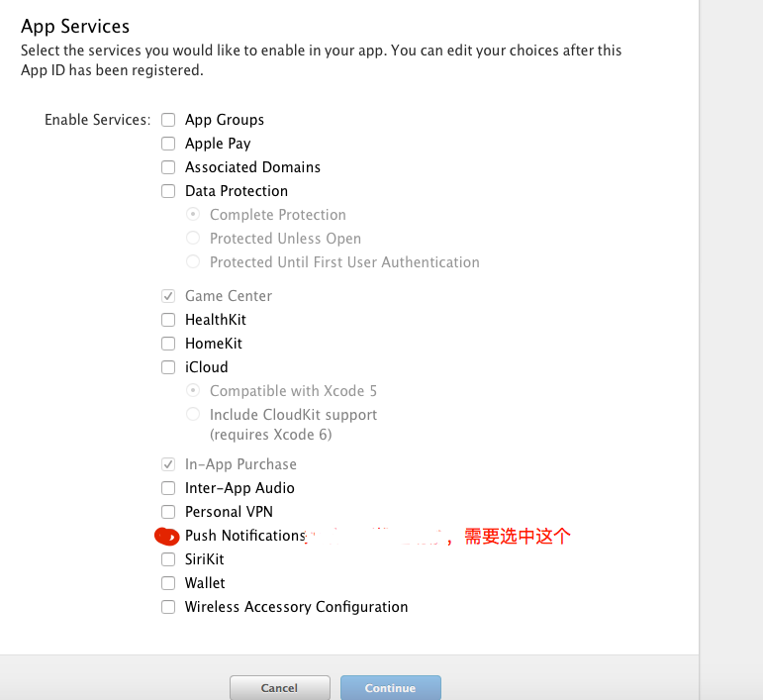763x700 pixels.
Task: Click the Inter-App Audio label
Action: (239, 488)
